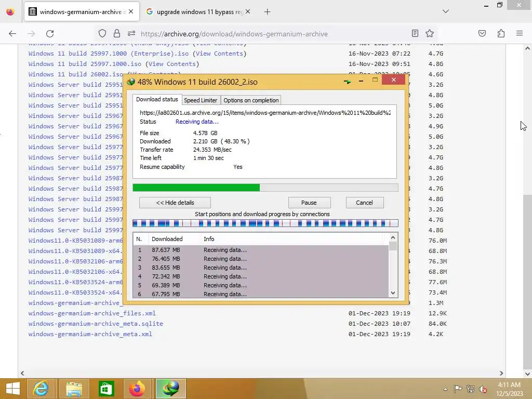Image resolution: width=532 pixels, height=399 pixels.
Task: Click the site security padlock icon
Action: [117, 33]
